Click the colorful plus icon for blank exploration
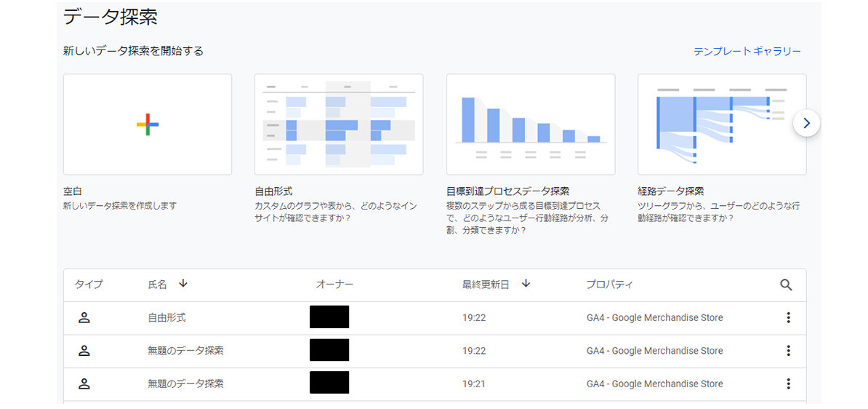The height and width of the screenshot is (409, 868). tap(148, 124)
